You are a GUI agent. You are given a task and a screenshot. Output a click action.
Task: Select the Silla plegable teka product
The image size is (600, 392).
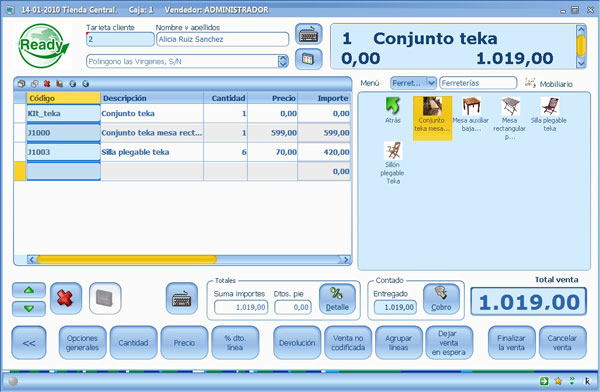coord(549,114)
